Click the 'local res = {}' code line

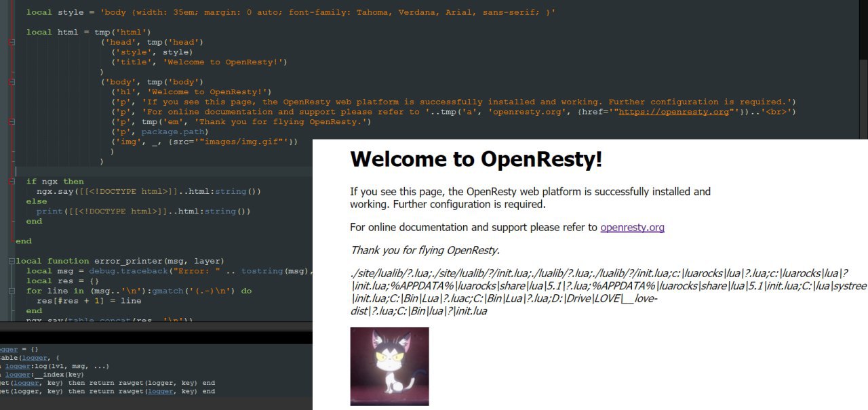click(63, 281)
